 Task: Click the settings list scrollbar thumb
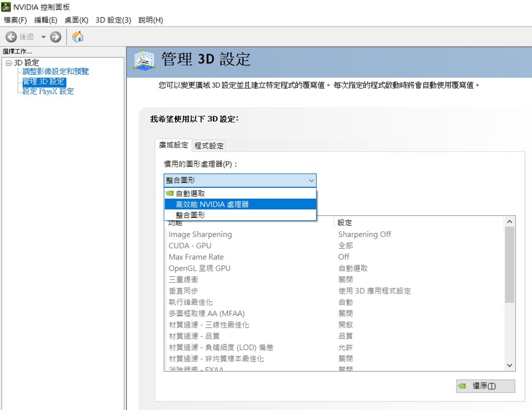point(510,265)
